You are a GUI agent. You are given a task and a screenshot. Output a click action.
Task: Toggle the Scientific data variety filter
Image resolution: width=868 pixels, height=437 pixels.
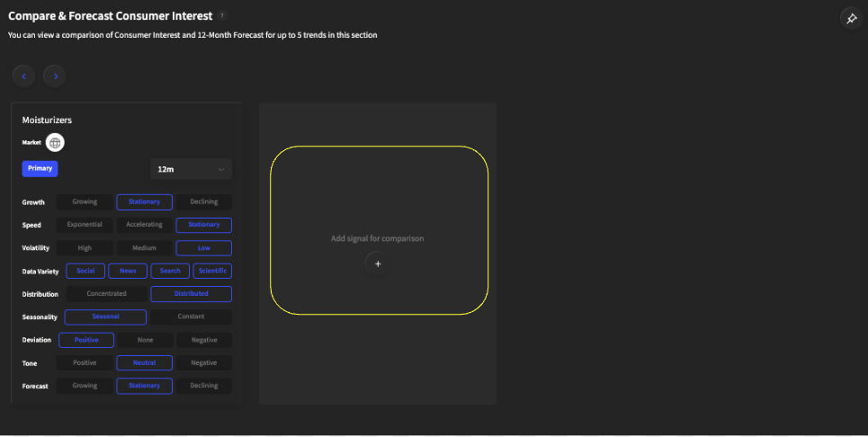(x=212, y=271)
